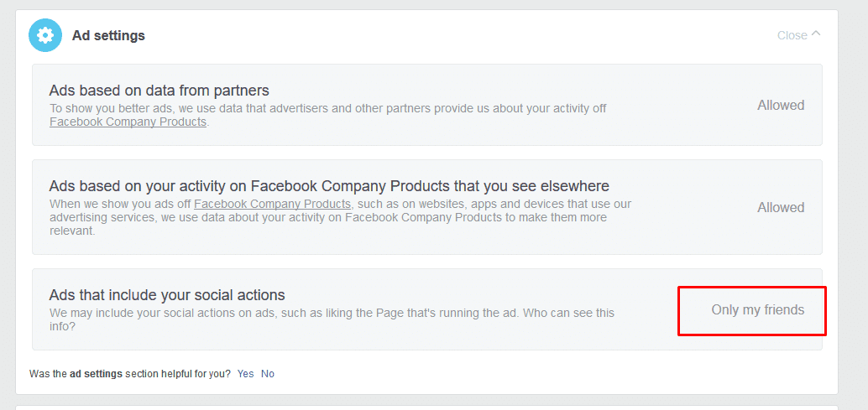Answer No to the helpfulness question
This screenshot has width=868, height=410.
tap(268, 374)
